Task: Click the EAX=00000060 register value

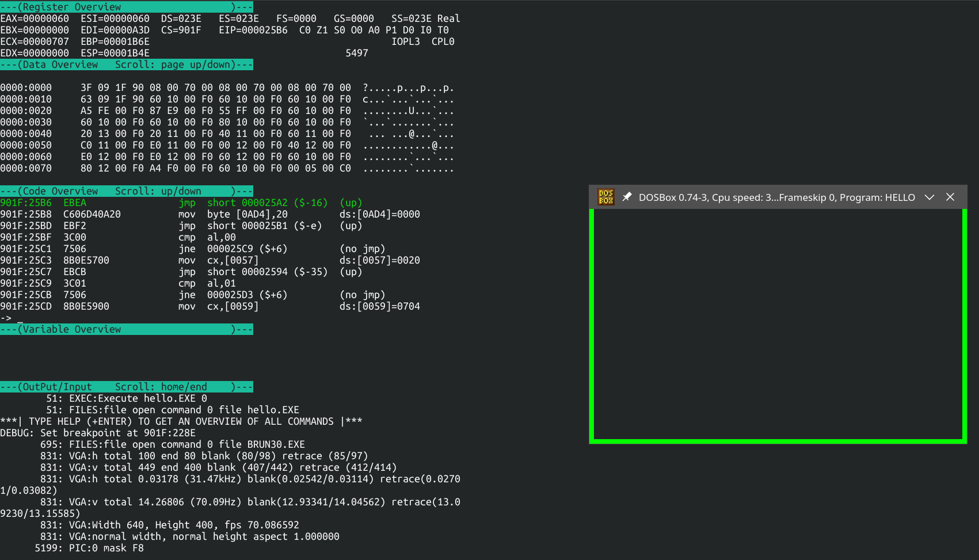Action: click(x=35, y=18)
